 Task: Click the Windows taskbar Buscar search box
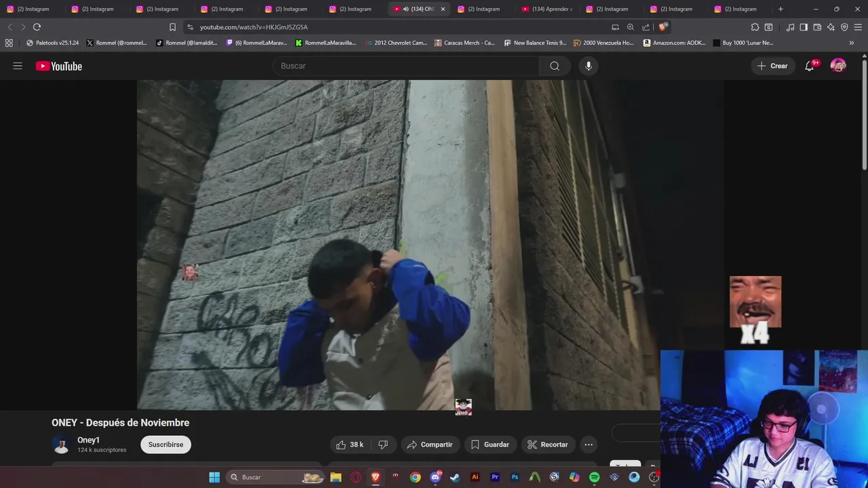[x=275, y=477]
